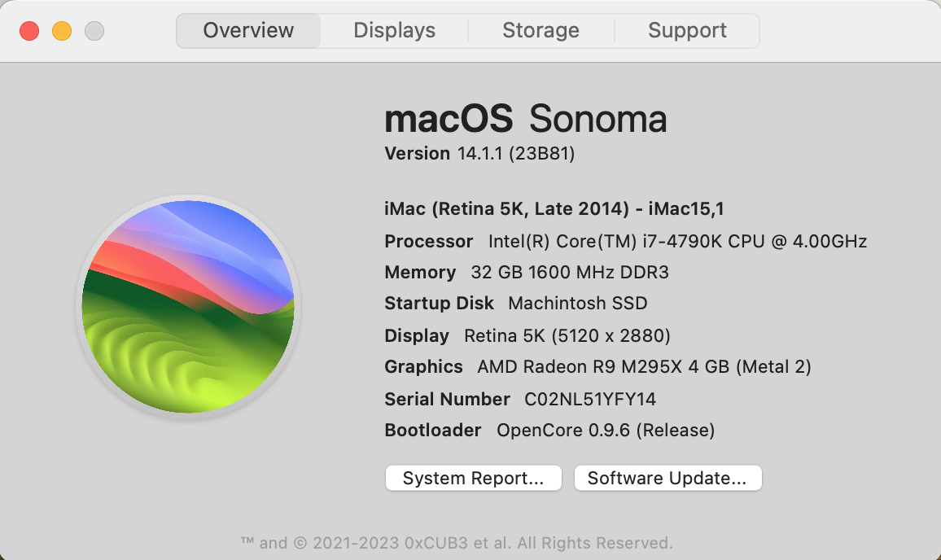Click the Bootloader OpenCore 0.9.6 entry
Screen dimensions: 941x560
coord(549,430)
